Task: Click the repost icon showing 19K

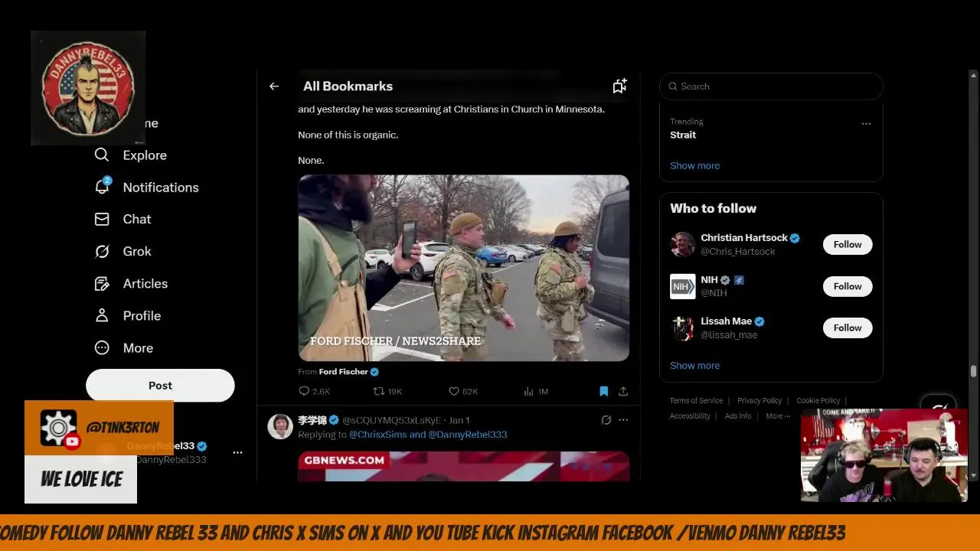Action: point(378,391)
